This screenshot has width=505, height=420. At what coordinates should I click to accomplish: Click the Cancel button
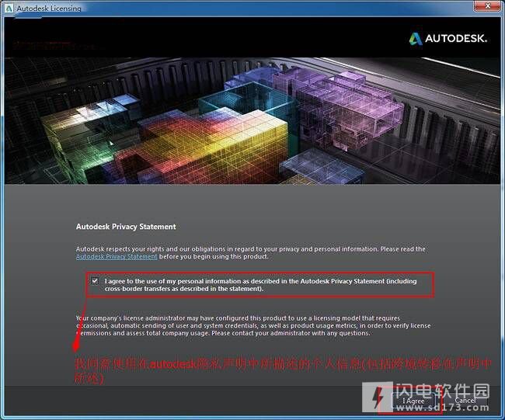point(465,401)
